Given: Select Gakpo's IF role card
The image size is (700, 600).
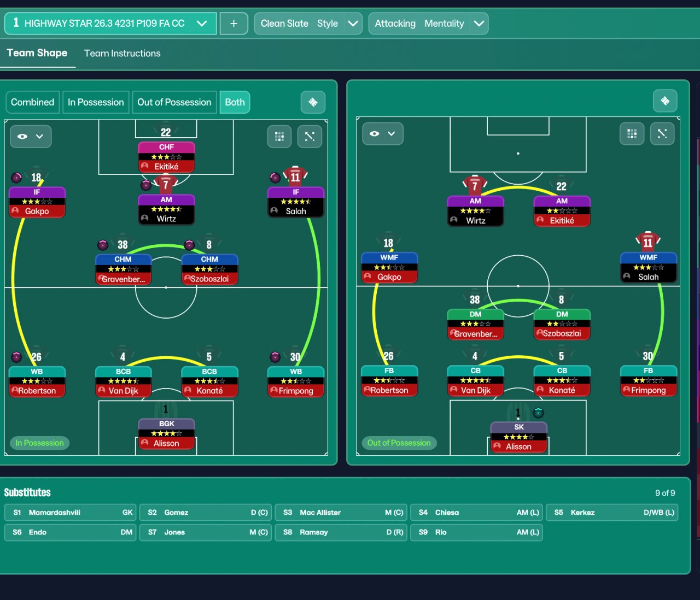Looking at the screenshot, I should (37, 202).
